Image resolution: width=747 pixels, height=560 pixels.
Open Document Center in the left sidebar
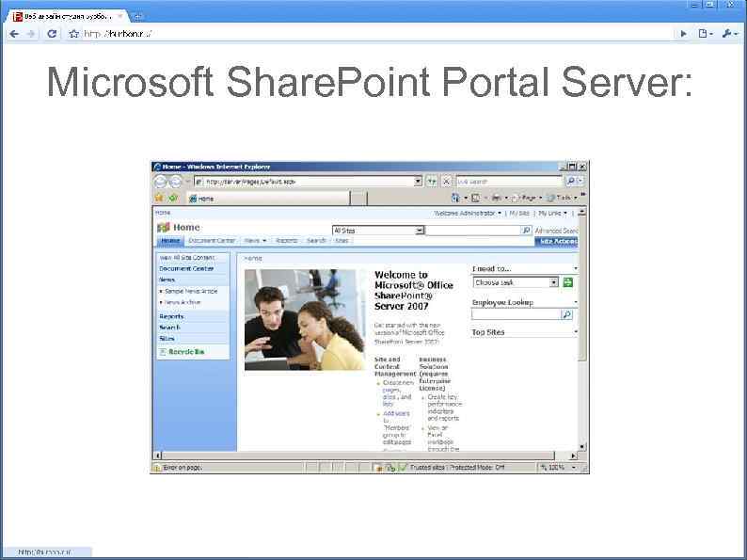pyautogui.click(x=186, y=269)
